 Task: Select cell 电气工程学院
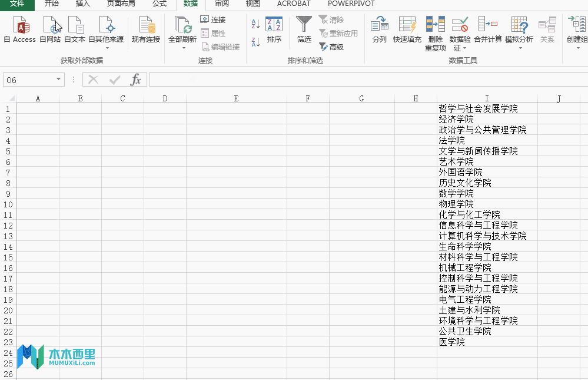click(487, 300)
